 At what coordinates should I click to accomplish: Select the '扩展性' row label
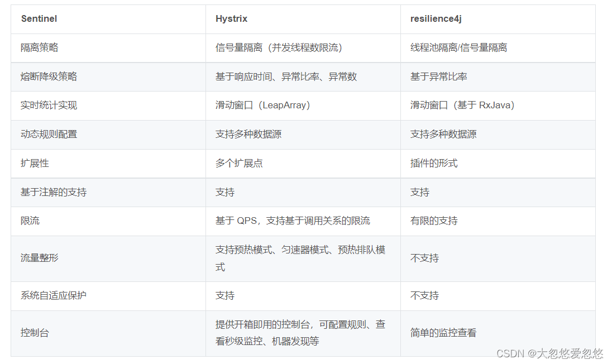(x=35, y=163)
